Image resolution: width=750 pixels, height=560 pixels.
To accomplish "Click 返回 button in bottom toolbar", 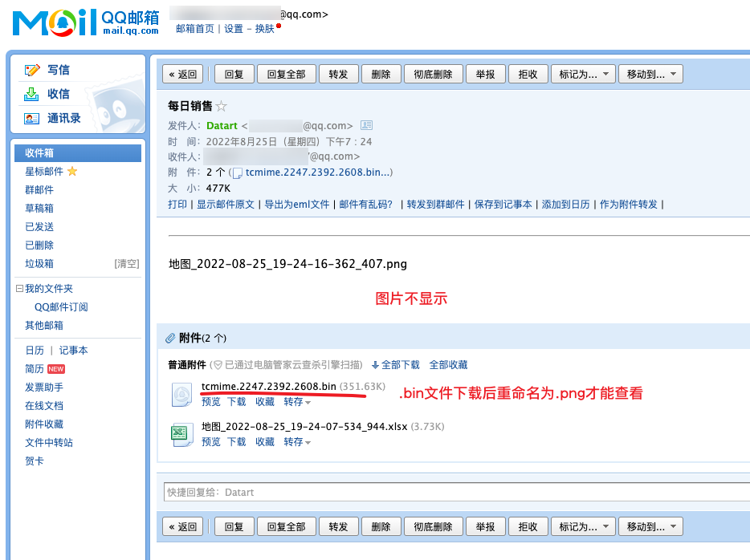I will coord(183,526).
